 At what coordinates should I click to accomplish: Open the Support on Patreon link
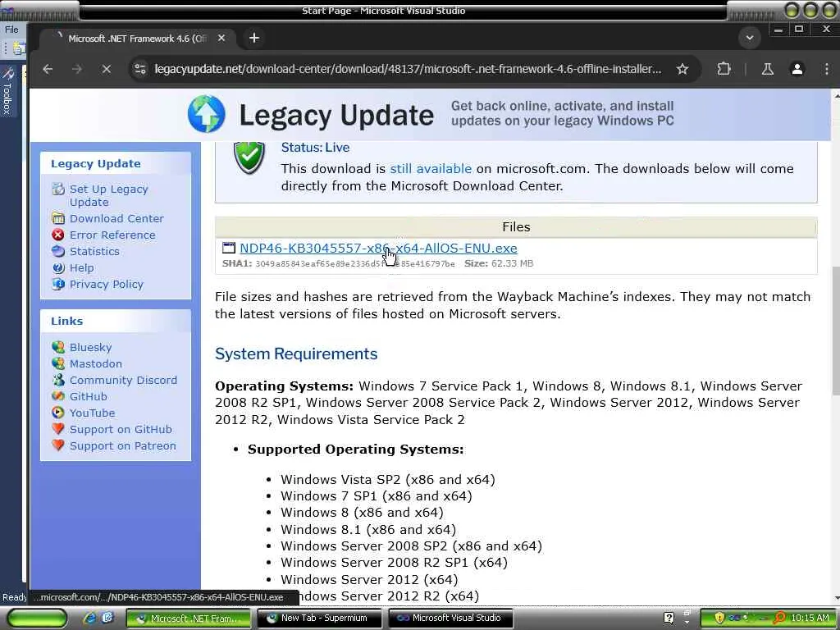(123, 446)
